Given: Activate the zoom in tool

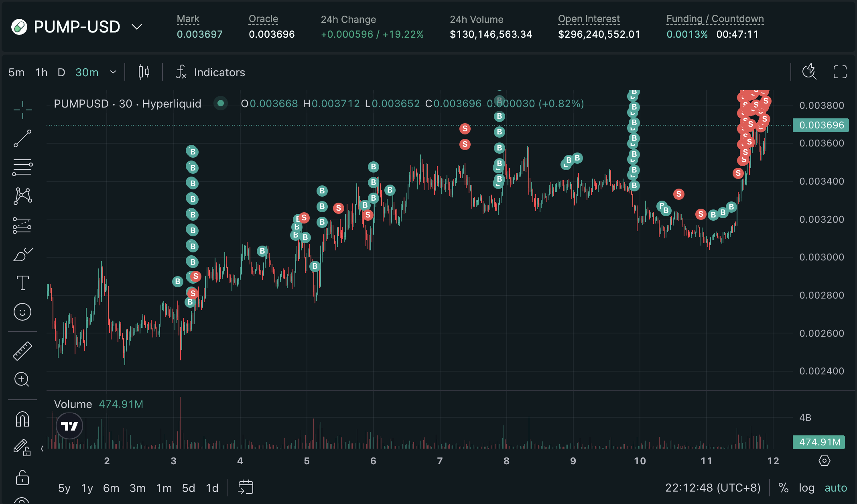Looking at the screenshot, I should pos(22,380).
